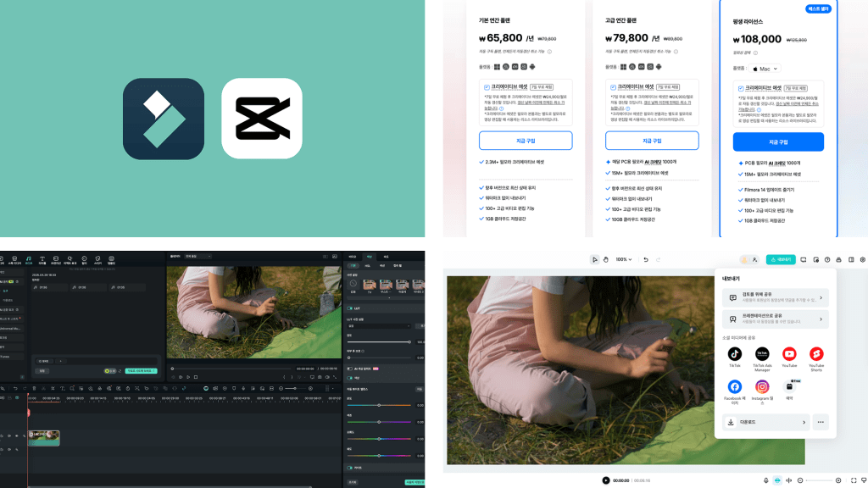Click the delete trash icon in Filmora timeline toolbar

pyautogui.click(x=34, y=388)
